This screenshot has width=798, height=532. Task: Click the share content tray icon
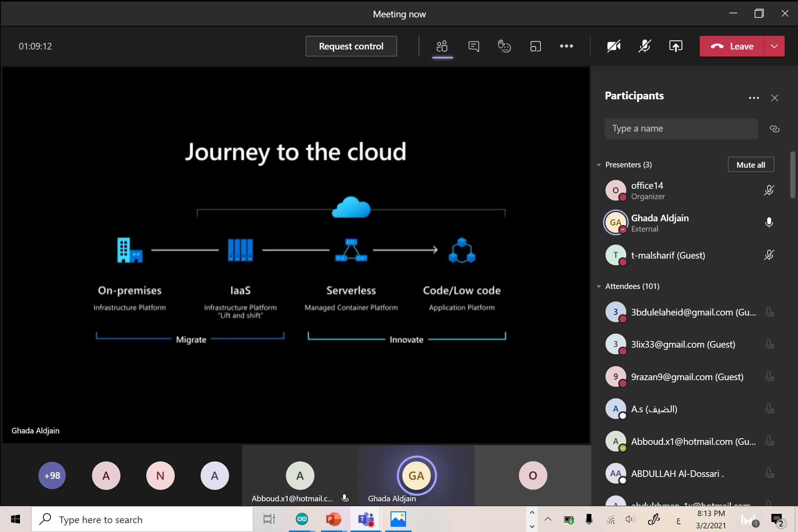coord(675,46)
